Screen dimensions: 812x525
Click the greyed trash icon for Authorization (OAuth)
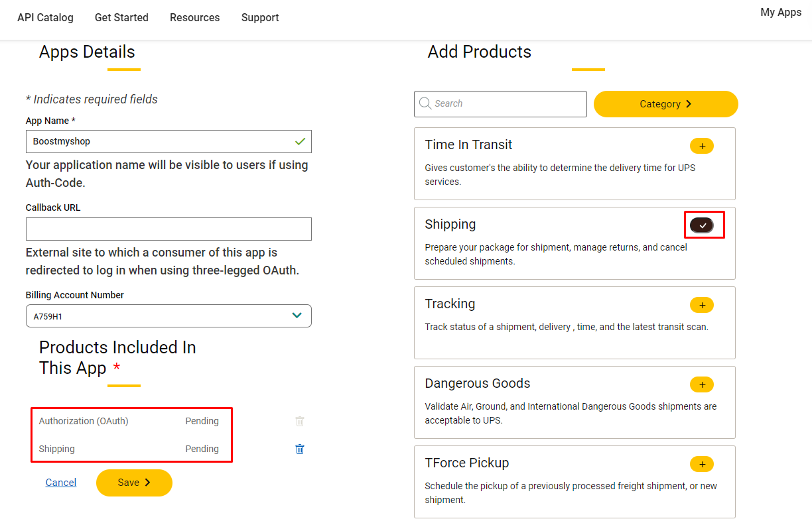pyautogui.click(x=300, y=421)
